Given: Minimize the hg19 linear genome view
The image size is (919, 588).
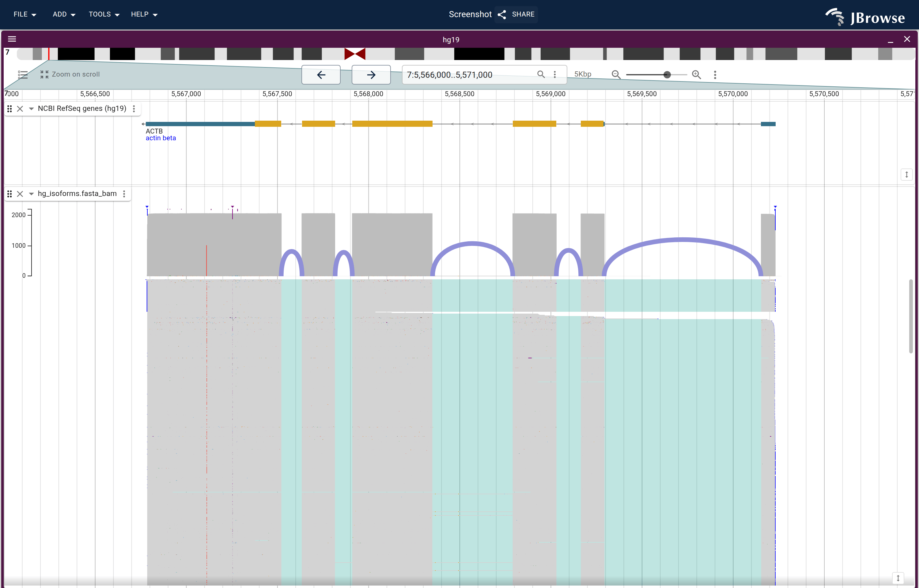Looking at the screenshot, I should [x=891, y=39].
